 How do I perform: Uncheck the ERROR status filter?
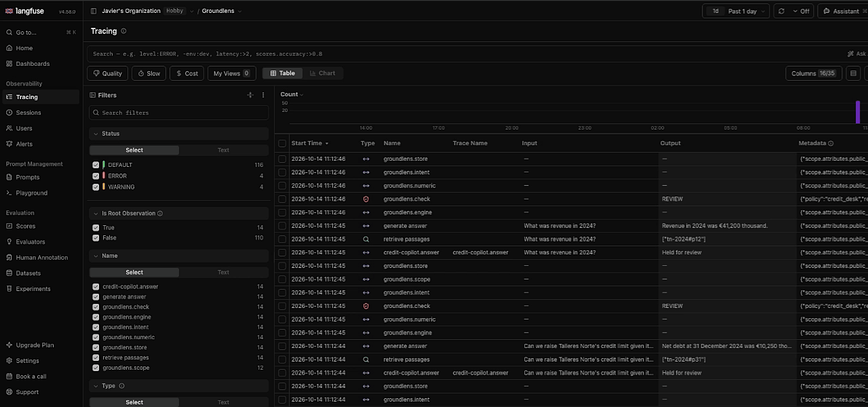96,176
